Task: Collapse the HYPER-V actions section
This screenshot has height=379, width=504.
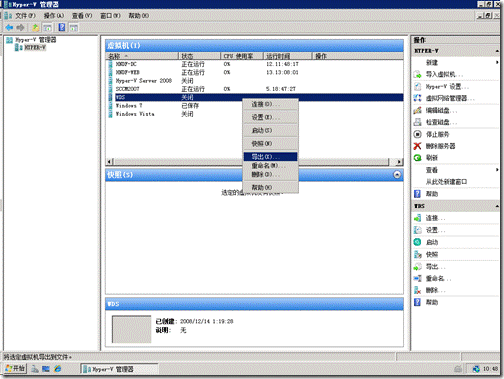Action: click(x=497, y=51)
